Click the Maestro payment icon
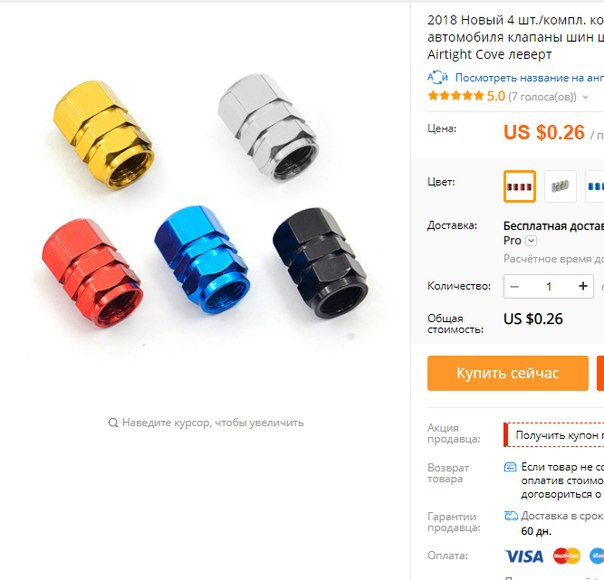The width and height of the screenshot is (604, 580). pos(597,556)
